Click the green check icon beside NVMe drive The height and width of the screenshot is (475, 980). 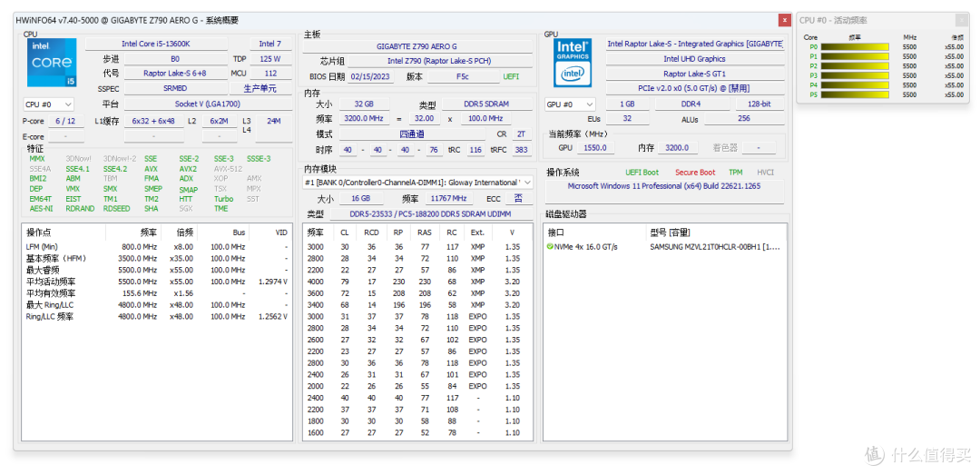[x=549, y=247]
